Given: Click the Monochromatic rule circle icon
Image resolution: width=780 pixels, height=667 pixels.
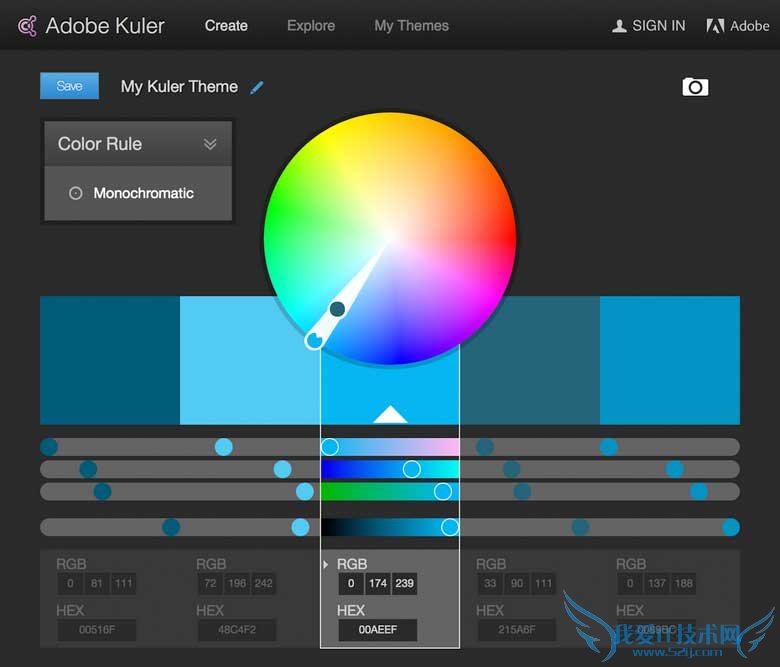Looking at the screenshot, I should [x=76, y=193].
